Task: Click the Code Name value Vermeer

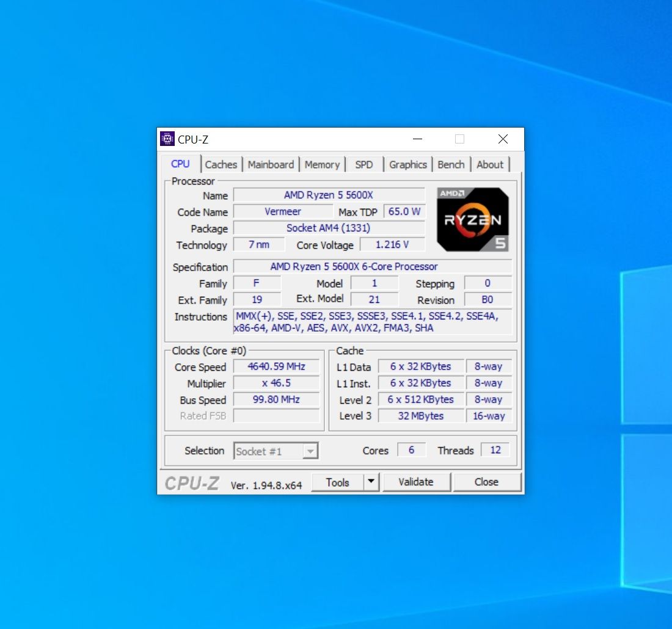Action: (x=283, y=212)
